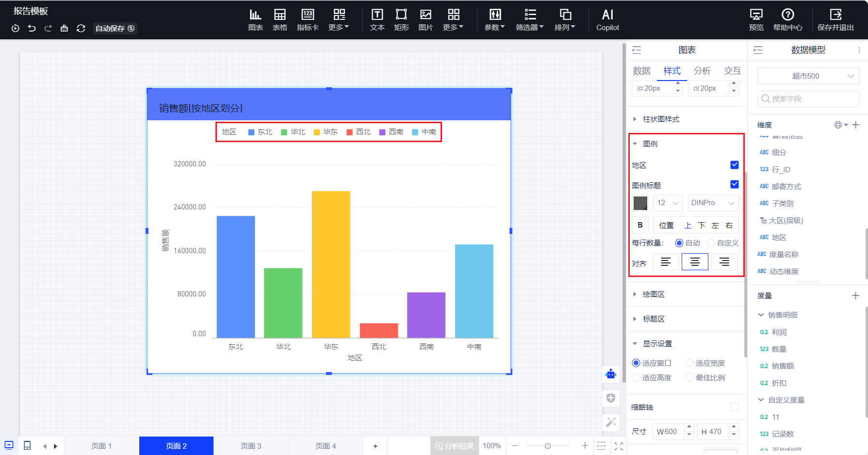Open the AI Copilot assistant
This screenshot has width=868, height=455.
[607, 20]
